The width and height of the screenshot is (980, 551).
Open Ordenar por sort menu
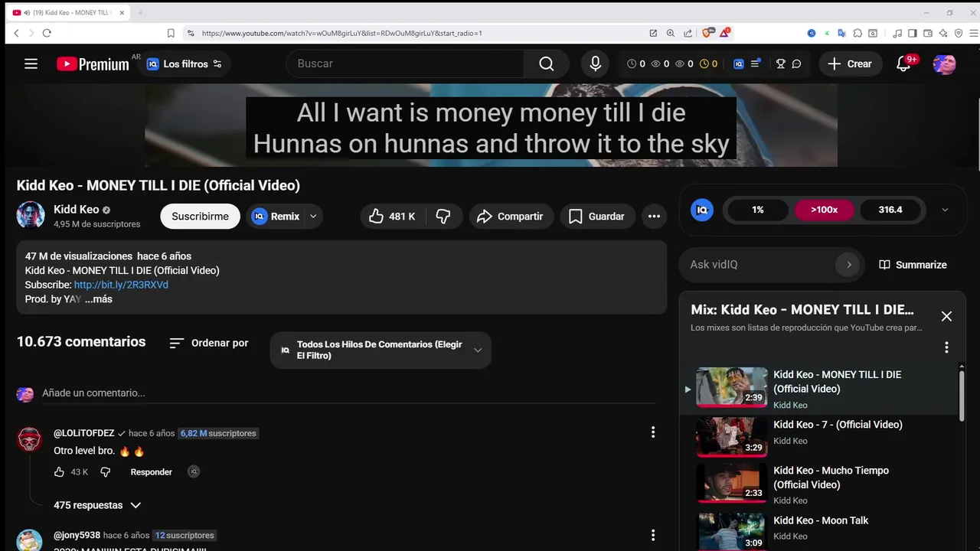point(209,343)
